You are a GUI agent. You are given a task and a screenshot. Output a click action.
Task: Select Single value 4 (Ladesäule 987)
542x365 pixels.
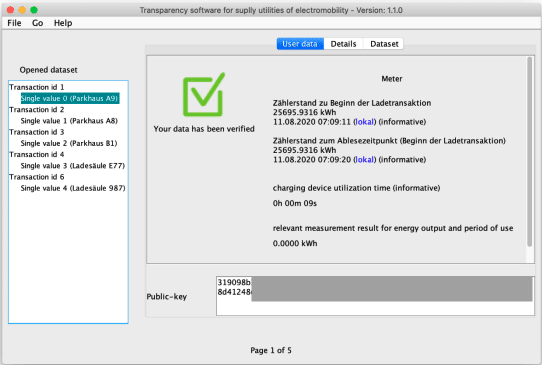73,188
